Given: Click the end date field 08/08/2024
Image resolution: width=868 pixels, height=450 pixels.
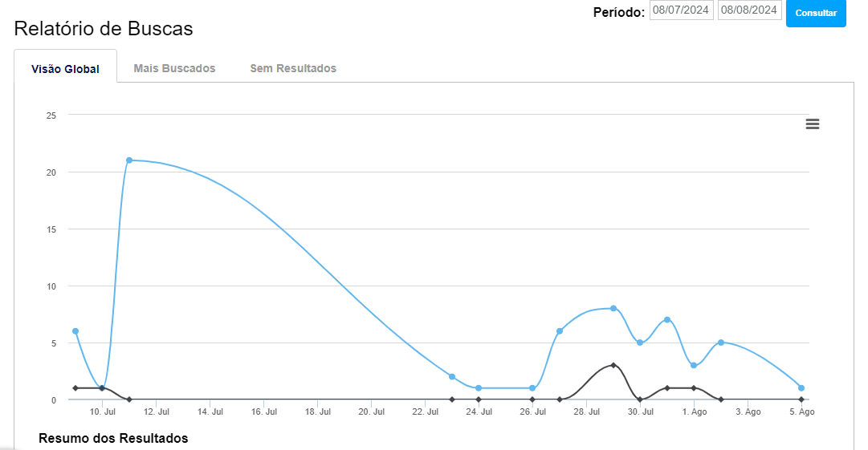Looking at the screenshot, I should [749, 10].
